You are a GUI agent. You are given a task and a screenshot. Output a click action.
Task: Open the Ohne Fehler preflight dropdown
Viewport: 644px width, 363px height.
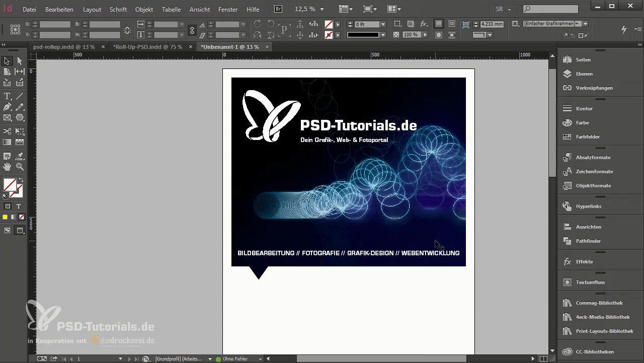260,359
